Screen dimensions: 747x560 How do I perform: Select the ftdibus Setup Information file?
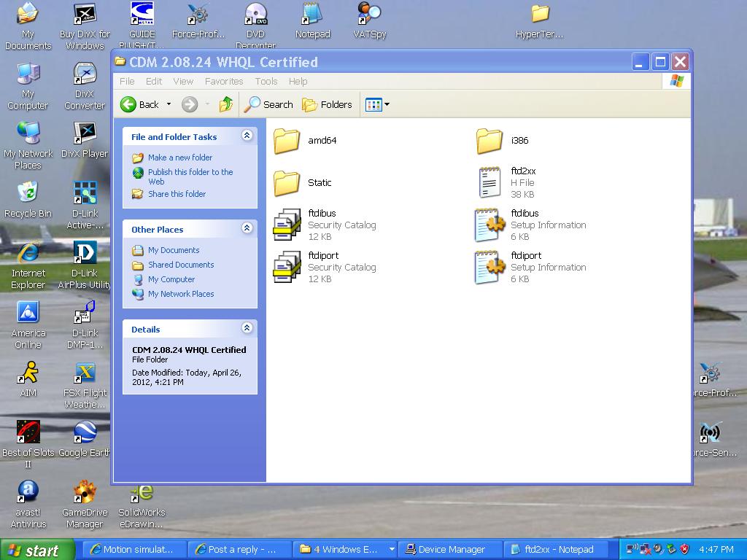tap(531, 225)
